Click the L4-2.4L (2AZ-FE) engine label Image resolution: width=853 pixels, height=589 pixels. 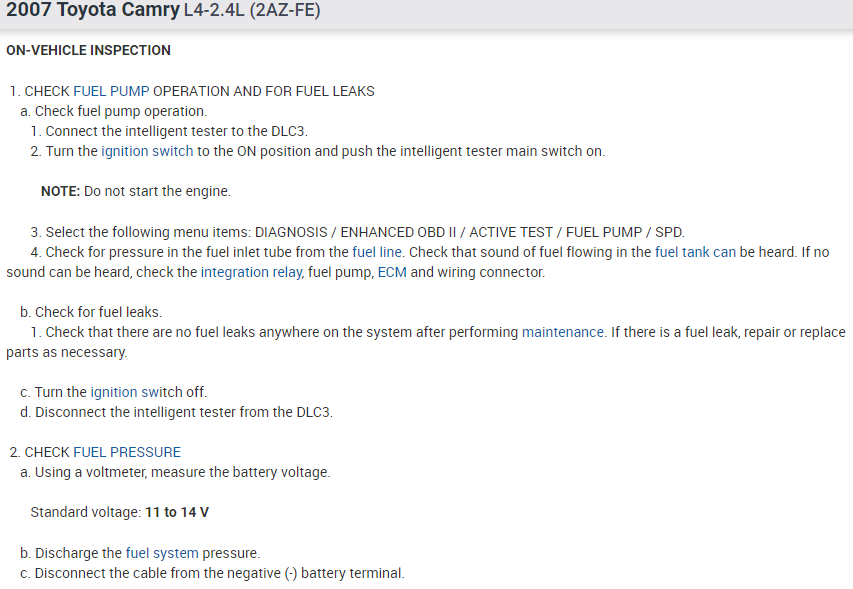tap(251, 14)
